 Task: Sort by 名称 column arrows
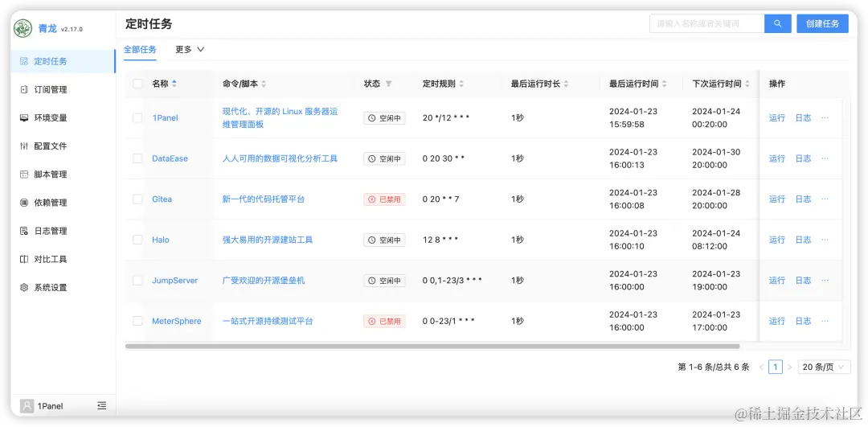(x=174, y=84)
